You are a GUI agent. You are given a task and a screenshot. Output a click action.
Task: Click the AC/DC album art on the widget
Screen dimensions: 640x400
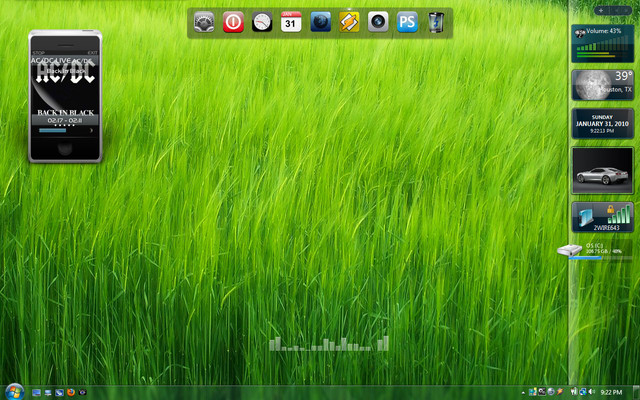point(65,84)
